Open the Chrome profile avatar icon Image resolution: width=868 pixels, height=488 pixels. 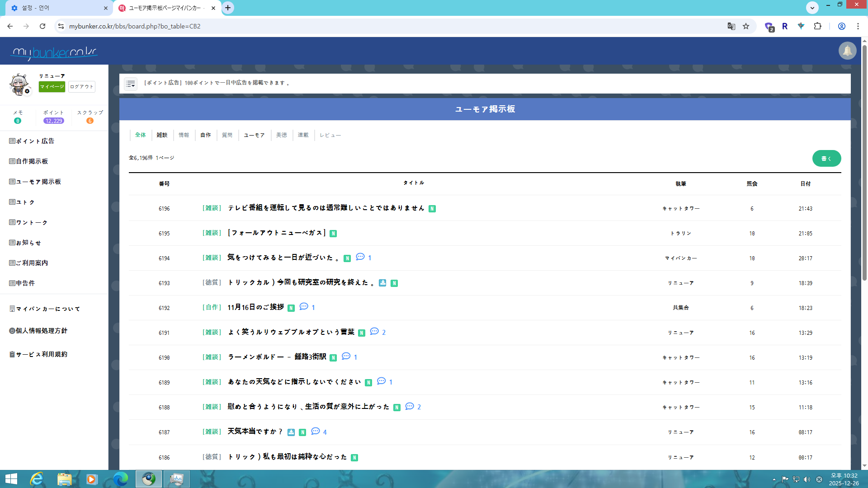click(x=841, y=26)
